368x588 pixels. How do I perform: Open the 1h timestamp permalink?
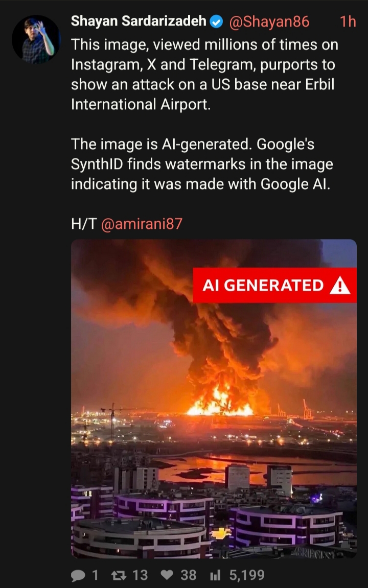348,22
